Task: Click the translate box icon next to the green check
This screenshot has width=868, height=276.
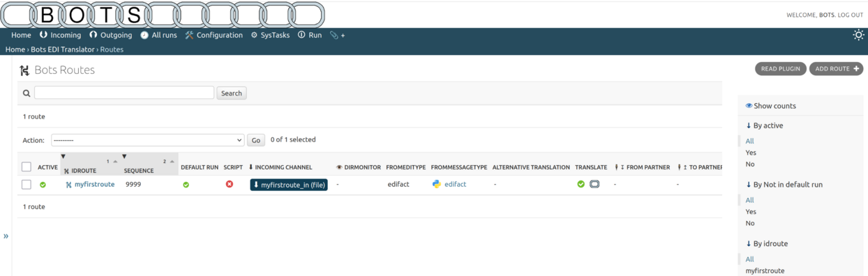Action: pyautogui.click(x=594, y=184)
